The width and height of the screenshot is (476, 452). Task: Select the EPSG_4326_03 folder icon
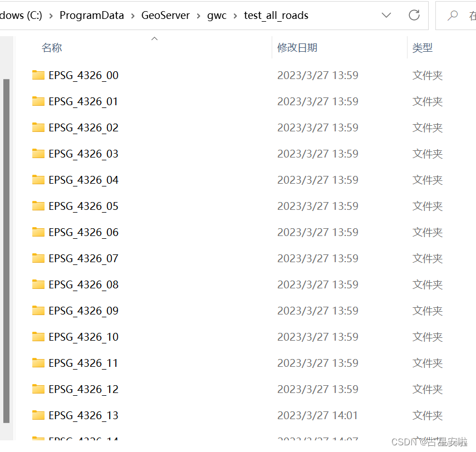(38, 154)
